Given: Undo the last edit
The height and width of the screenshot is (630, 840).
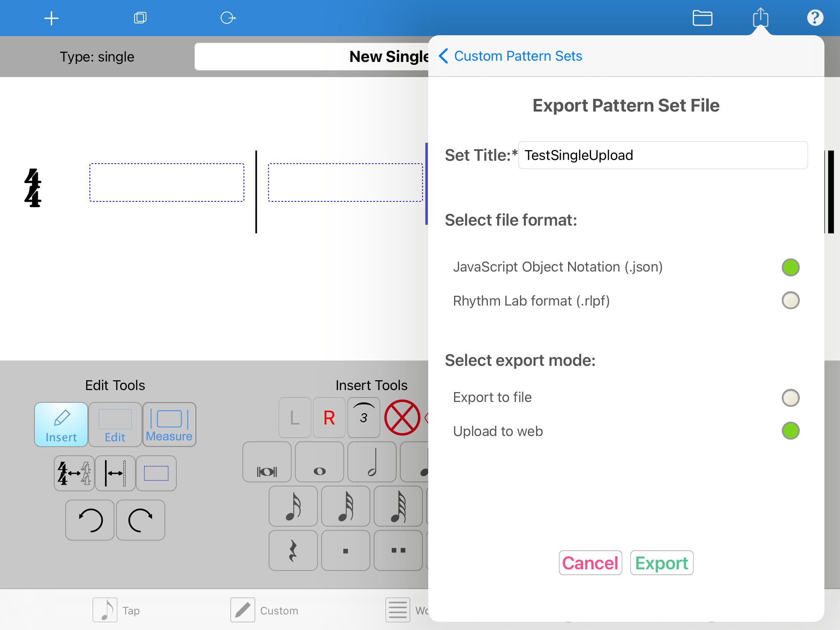Looking at the screenshot, I should pos(89,520).
